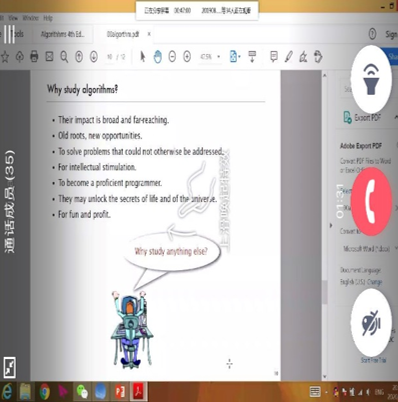Viewport: 398px width, 402px height.
Task: Select the Hand pan tool
Action: pos(158,57)
